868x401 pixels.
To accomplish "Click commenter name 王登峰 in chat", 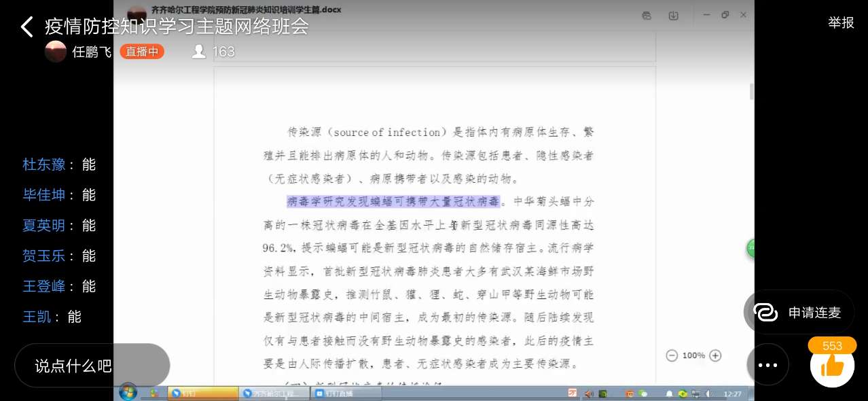I will point(44,286).
